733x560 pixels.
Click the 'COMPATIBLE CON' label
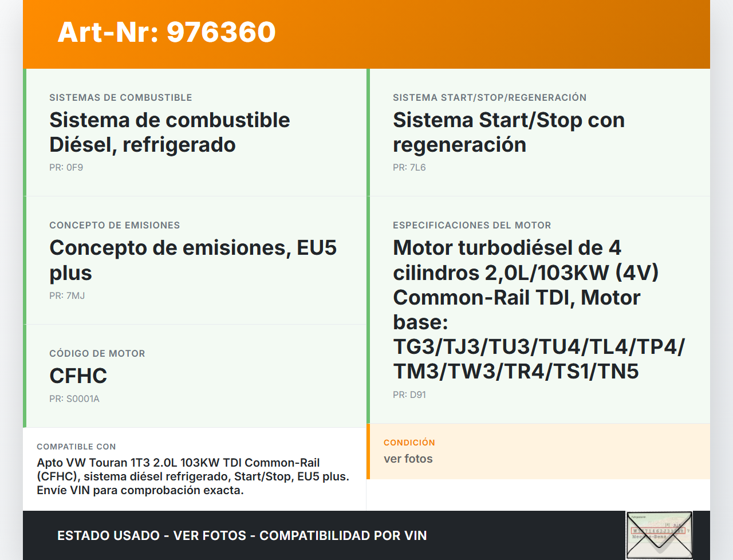coord(76,447)
